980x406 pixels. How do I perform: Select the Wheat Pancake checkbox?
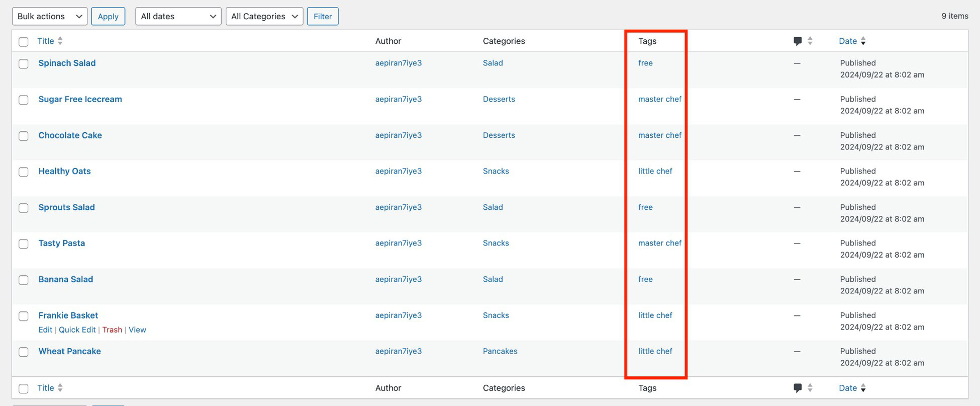pos(24,352)
